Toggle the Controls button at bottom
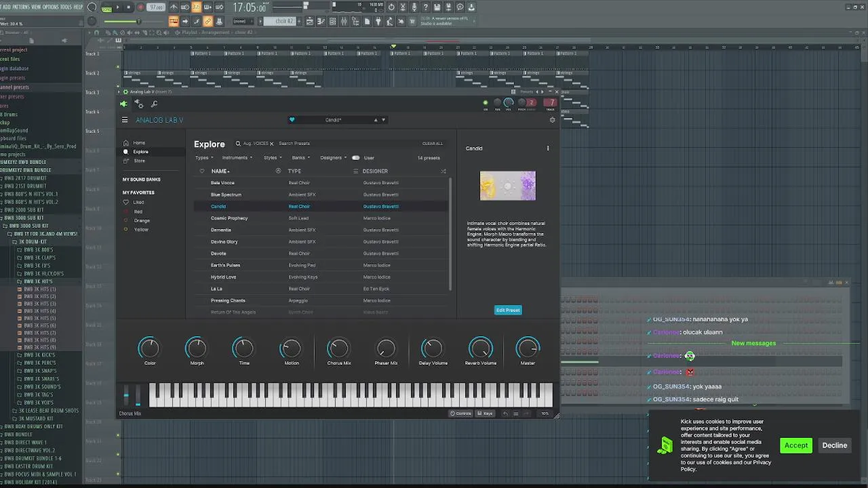The width and height of the screenshot is (868, 488). pyautogui.click(x=461, y=413)
